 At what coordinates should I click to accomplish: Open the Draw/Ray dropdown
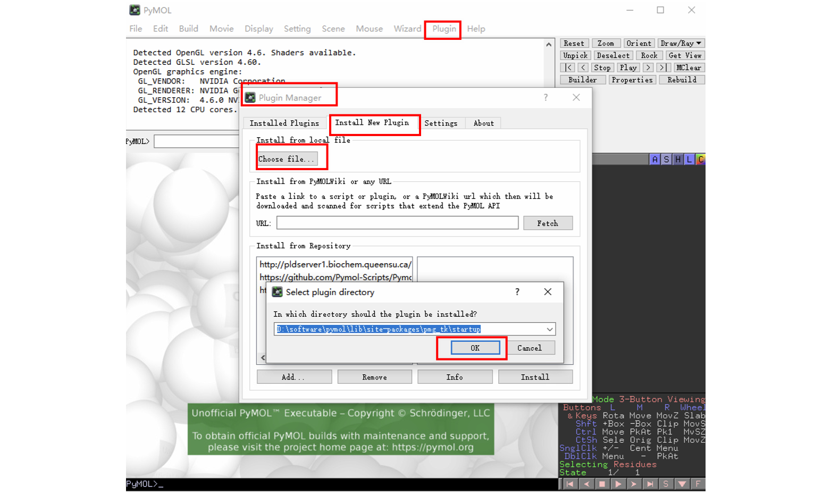(x=681, y=43)
